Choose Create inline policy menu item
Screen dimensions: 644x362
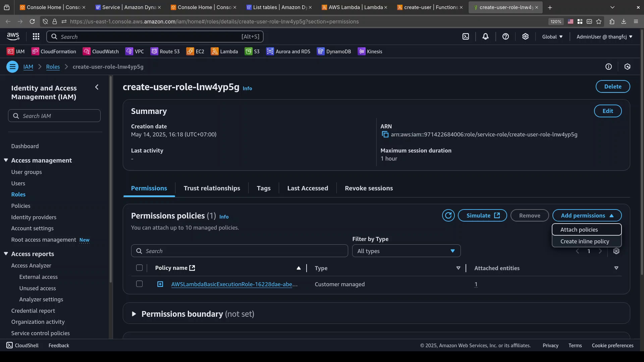click(587, 241)
